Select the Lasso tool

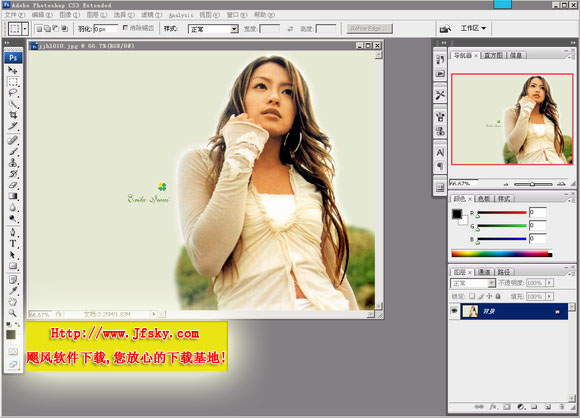tap(13, 92)
